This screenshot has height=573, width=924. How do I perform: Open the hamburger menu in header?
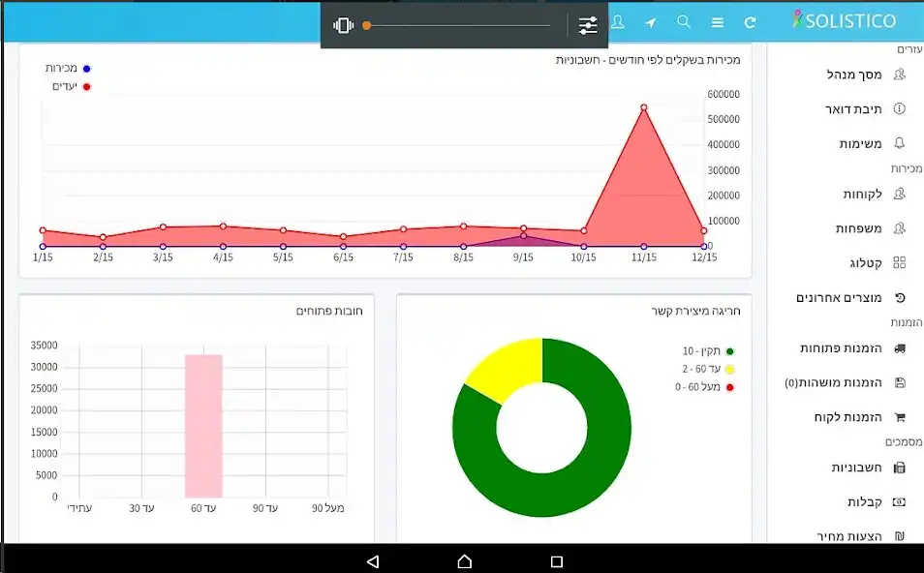717,22
